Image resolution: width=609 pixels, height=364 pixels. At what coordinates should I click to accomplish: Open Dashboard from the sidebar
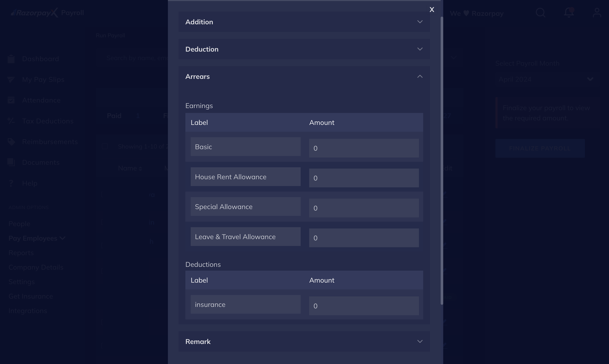pyautogui.click(x=40, y=59)
